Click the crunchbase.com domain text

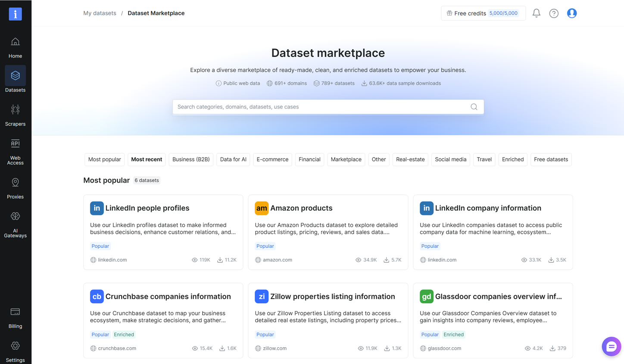click(x=117, y=348)
